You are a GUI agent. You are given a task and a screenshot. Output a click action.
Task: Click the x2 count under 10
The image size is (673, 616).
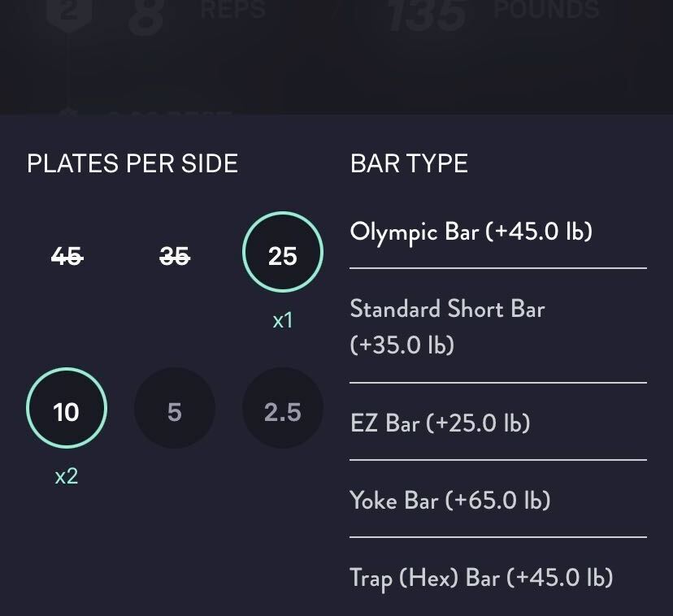click(67, 476)
